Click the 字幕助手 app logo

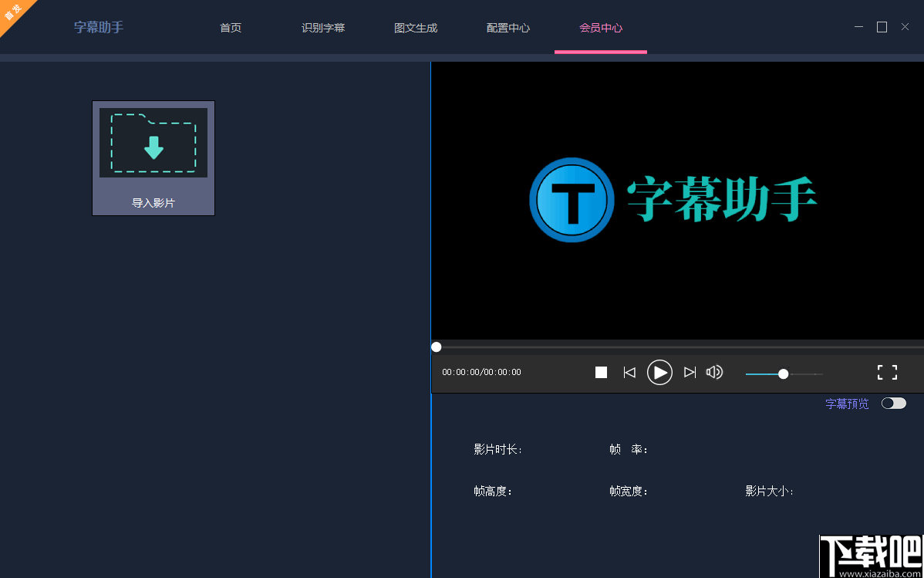click(98, 26)
